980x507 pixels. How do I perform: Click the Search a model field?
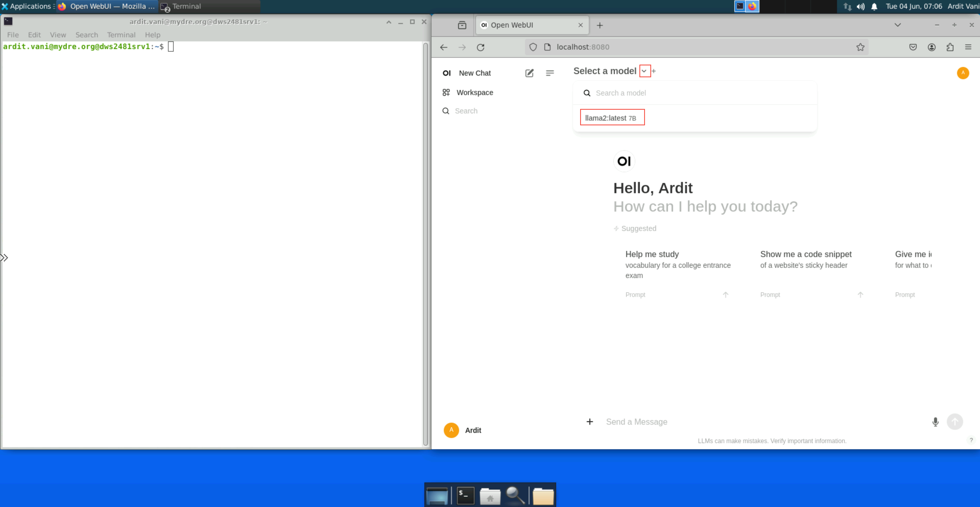pos(695,93)
